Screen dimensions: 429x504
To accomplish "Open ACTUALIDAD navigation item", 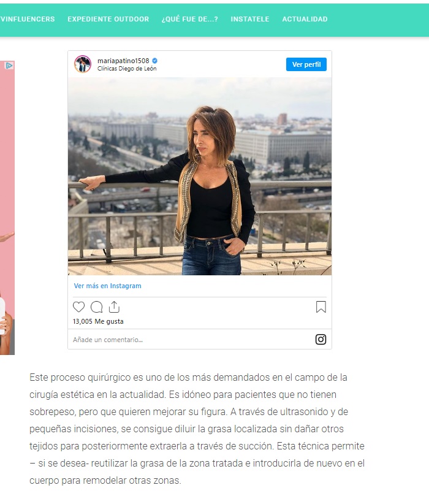I will click(305, 19).
